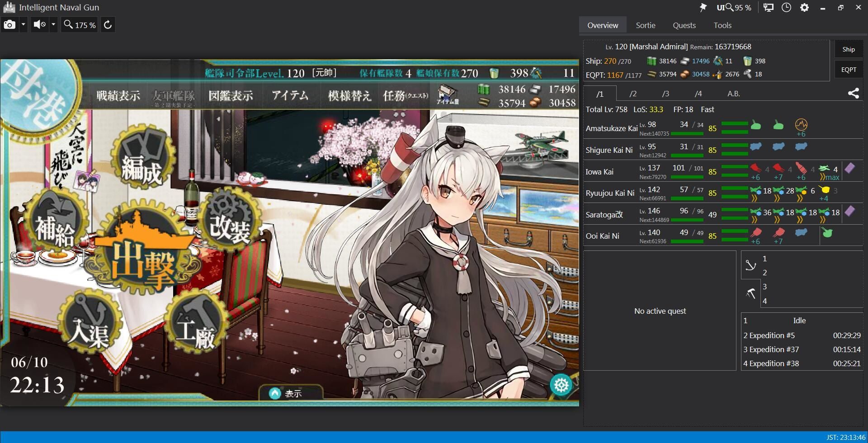Open the clock timer icon
Viewport: 868px width, 443px height.
point(786,8)
